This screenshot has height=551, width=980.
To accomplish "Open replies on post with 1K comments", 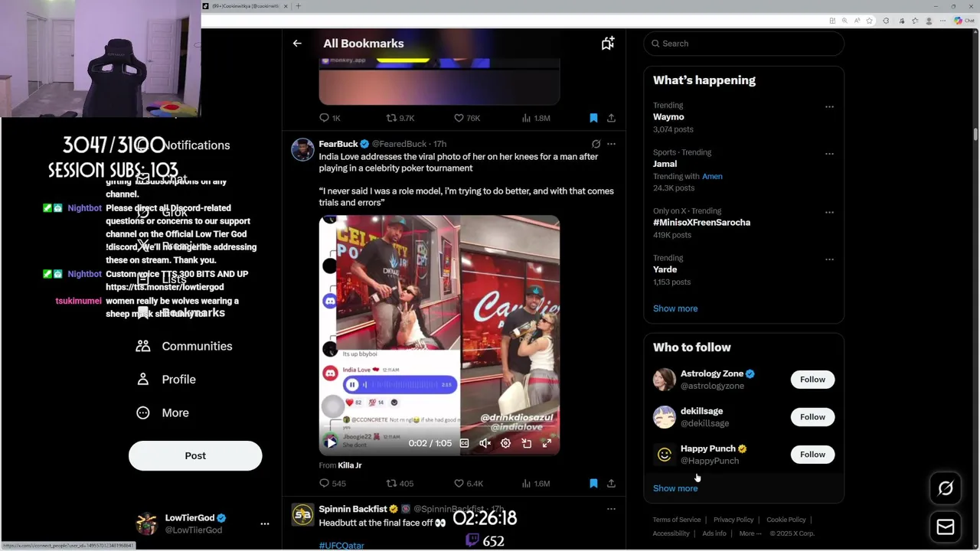I will click(330, 118).
